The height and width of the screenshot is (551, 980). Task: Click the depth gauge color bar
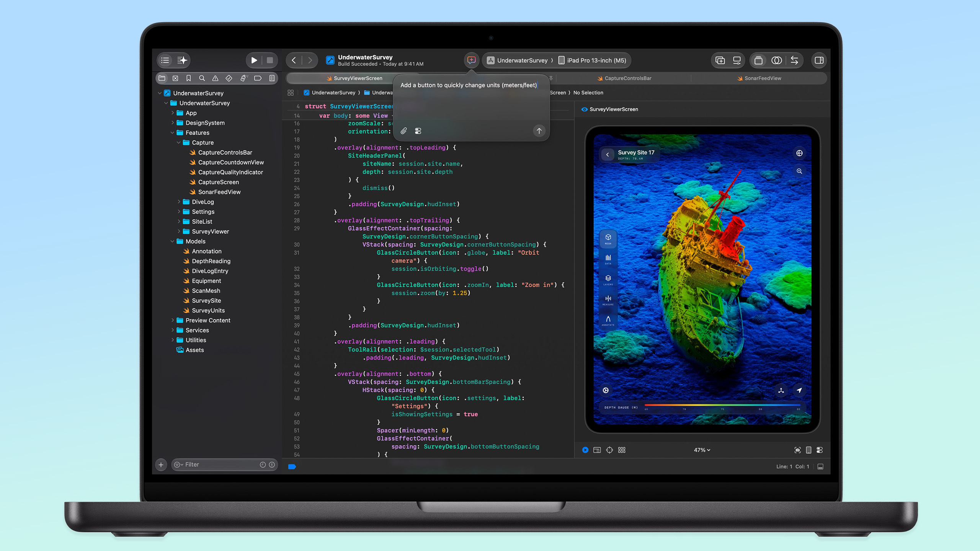point(722,404)
